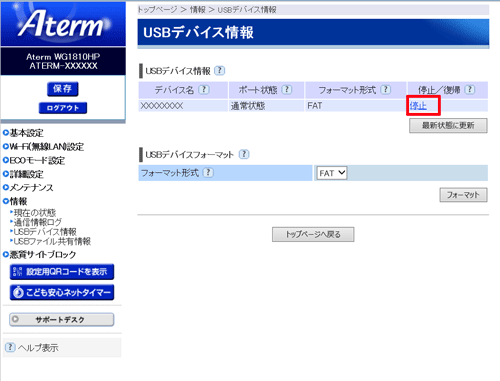The height and width of the screenshot is (381, 500).
Task: Open 通信情報ログ page
Action: 37,222
